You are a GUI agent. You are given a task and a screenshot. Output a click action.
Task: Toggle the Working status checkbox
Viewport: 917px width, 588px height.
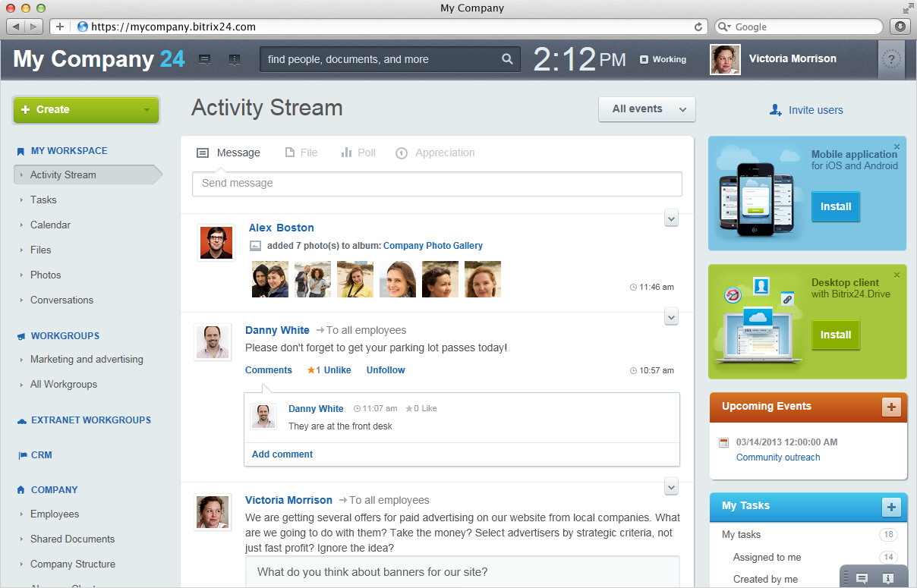pos(644,60)
